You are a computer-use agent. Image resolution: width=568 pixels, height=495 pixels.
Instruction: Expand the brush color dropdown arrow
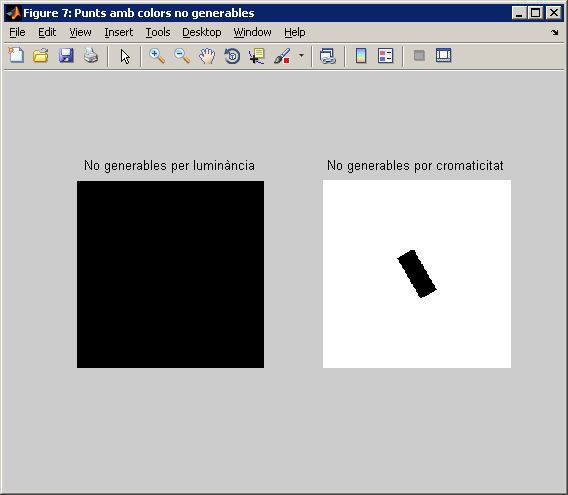coord(301,56)
